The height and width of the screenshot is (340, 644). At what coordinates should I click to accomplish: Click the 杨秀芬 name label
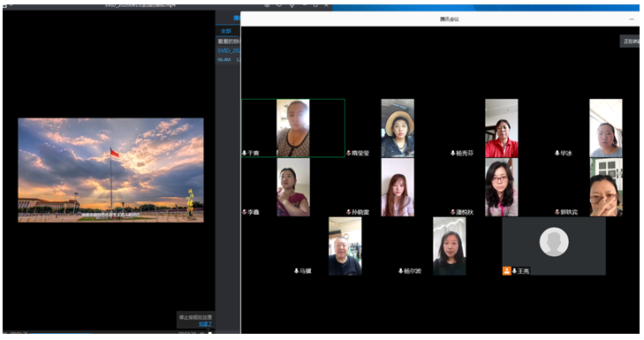pos(465,153)
